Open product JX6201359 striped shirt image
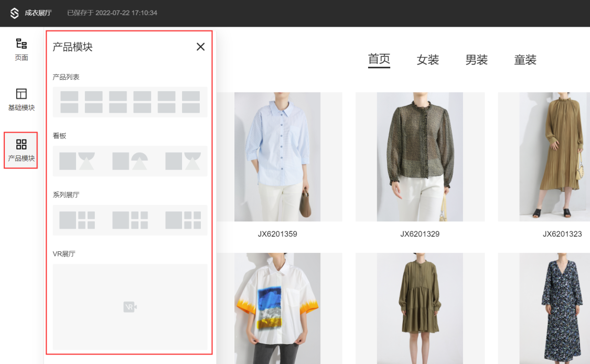The width and height of the screenshot is (590, 364). (277, 157)
